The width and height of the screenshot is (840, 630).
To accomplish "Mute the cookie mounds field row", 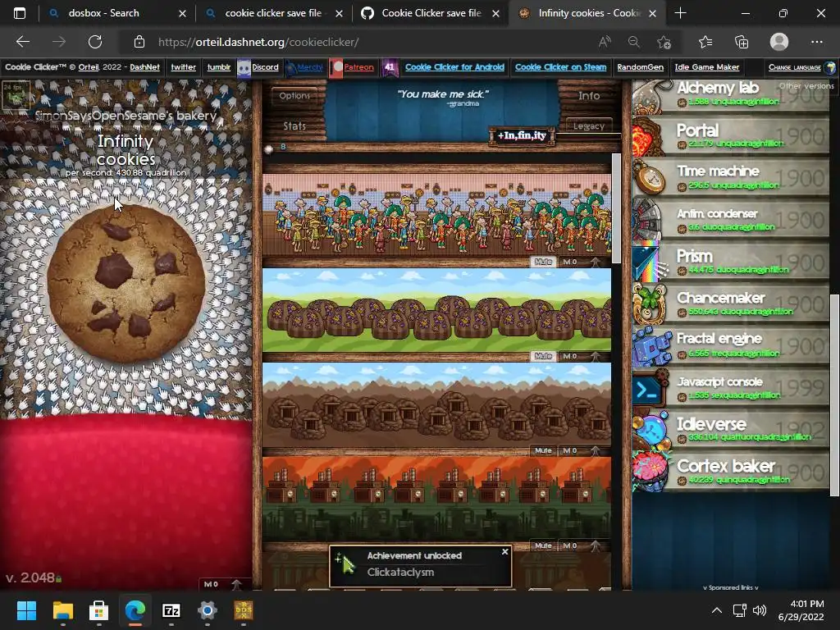I will pos(543,356).
